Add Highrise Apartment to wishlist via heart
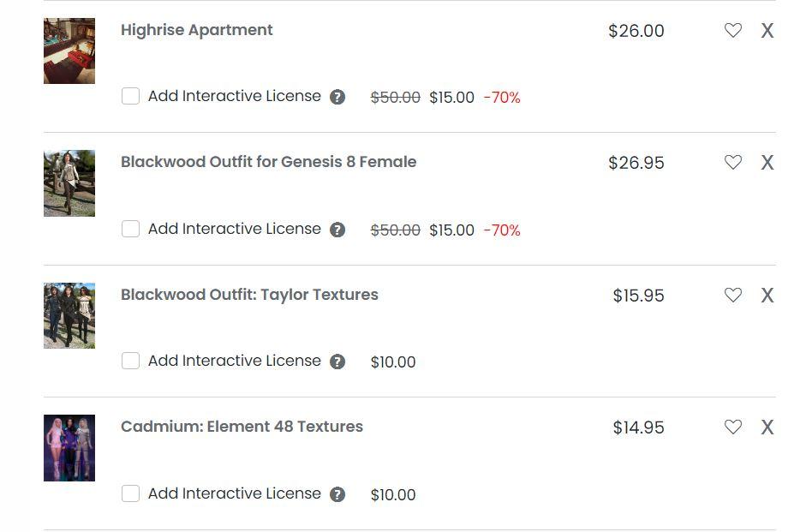The width and height of the screenshot is (812, 532). 733,31
